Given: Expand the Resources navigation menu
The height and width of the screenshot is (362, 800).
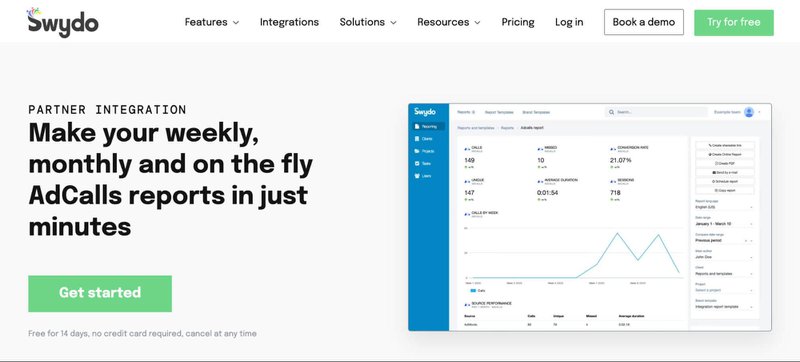Looking at the screenshot, I should [x=448, y=22].
